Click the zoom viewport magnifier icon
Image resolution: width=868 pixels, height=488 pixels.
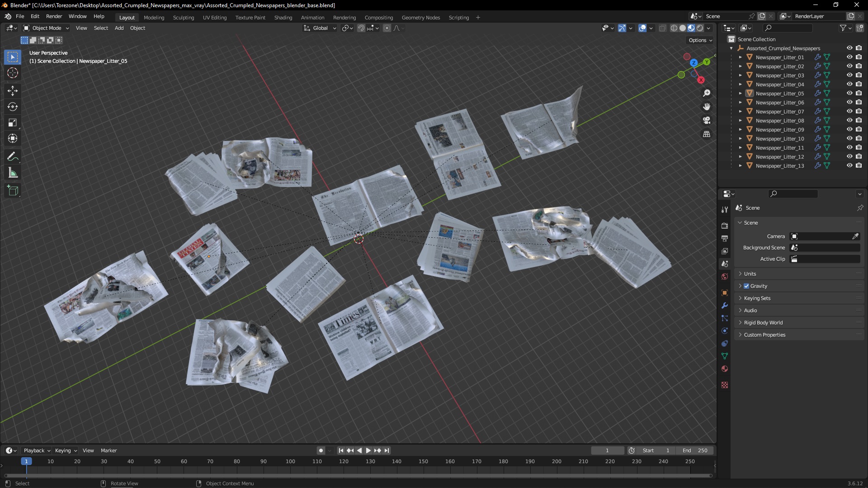[707, 93]
